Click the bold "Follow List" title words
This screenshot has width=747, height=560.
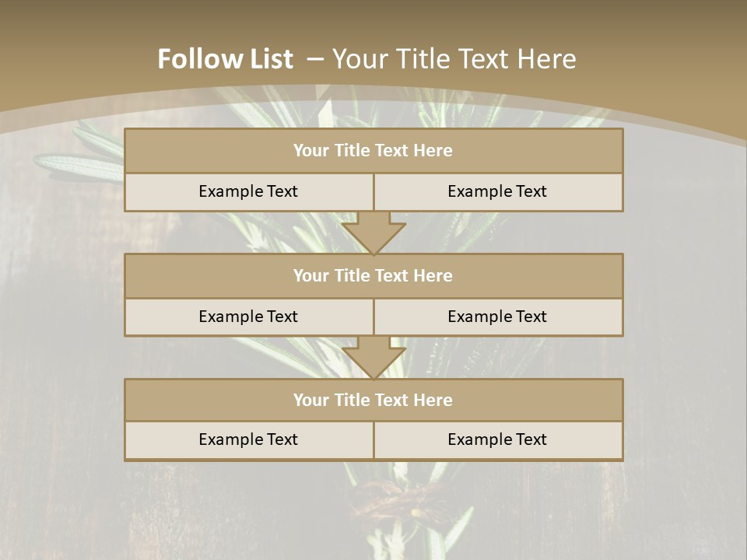(x=225, y=59)
